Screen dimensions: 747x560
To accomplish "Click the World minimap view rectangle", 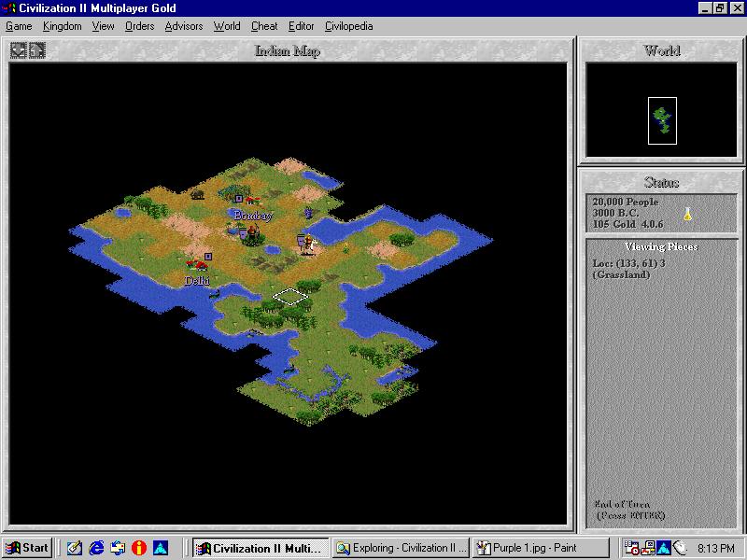I will (x=662, y=120).
